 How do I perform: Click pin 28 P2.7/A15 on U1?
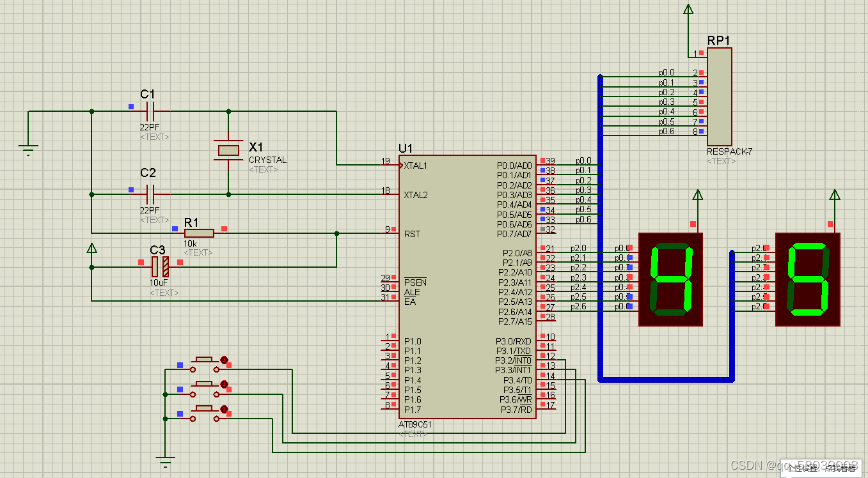pos(548,320)
